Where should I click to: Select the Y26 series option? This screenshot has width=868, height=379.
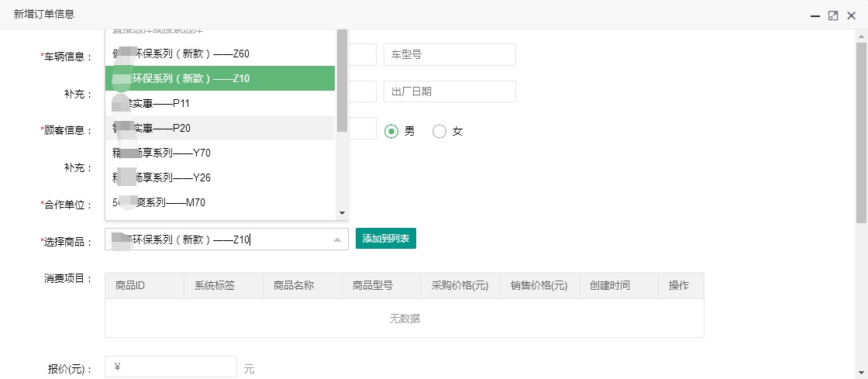220,177
